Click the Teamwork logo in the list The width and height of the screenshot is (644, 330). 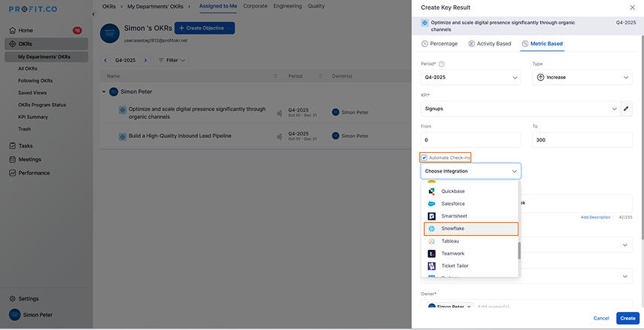[x=432, y=253]
